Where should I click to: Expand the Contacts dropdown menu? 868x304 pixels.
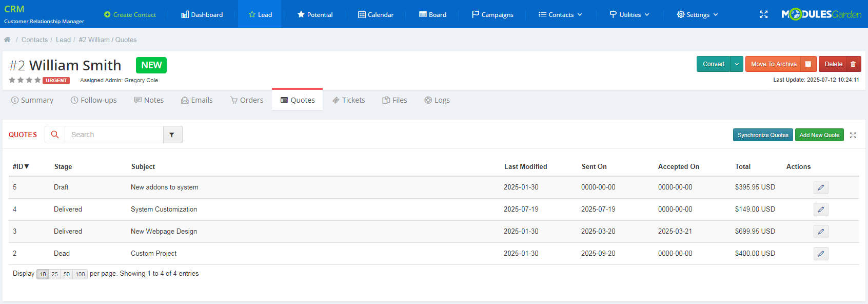click(560, 14)
